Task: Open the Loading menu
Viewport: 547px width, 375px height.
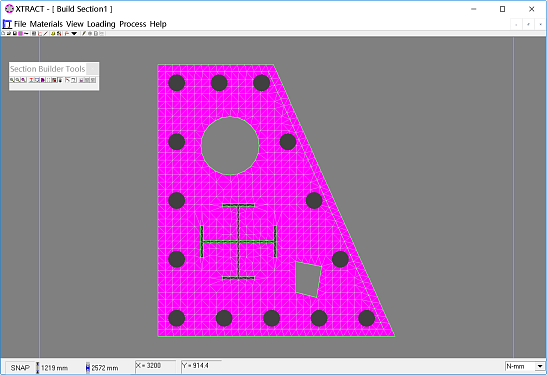Action: (101, 24)
